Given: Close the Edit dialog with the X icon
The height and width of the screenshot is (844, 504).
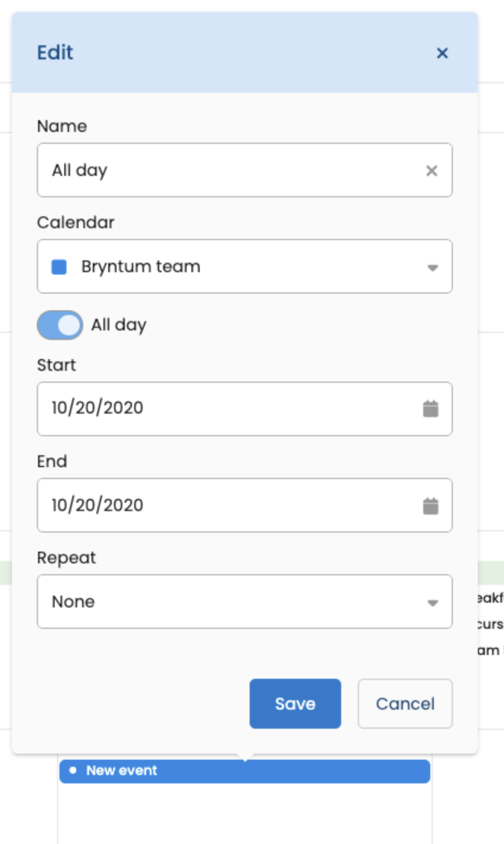Looking at the screenshot, I should point(442,53).
